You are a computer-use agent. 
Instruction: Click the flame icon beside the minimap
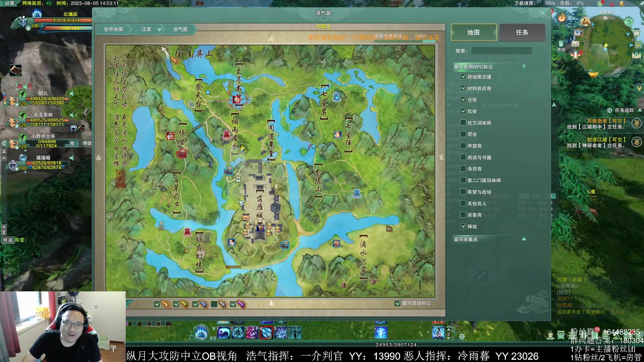pos(562,17)
